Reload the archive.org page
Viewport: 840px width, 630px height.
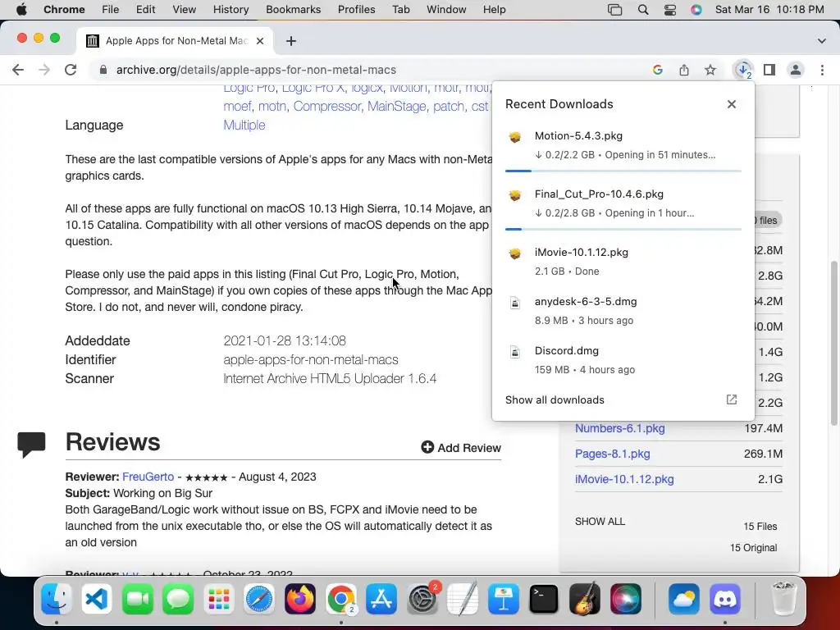tap(71, 70)
